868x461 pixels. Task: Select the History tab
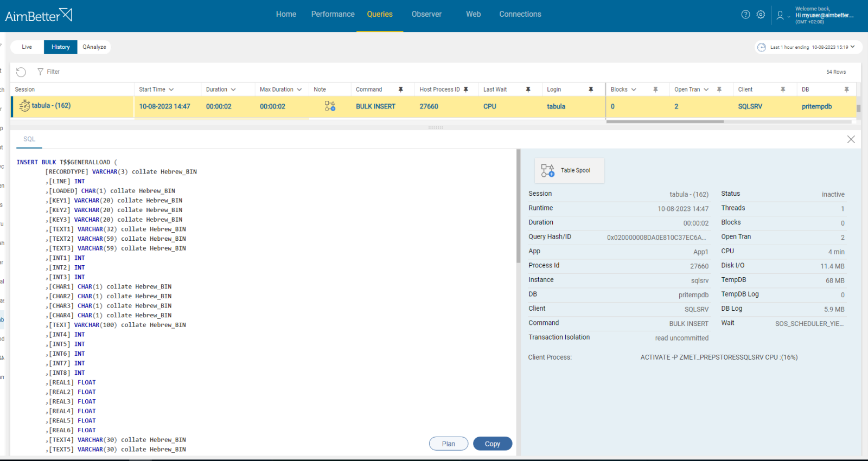[61, 47]
